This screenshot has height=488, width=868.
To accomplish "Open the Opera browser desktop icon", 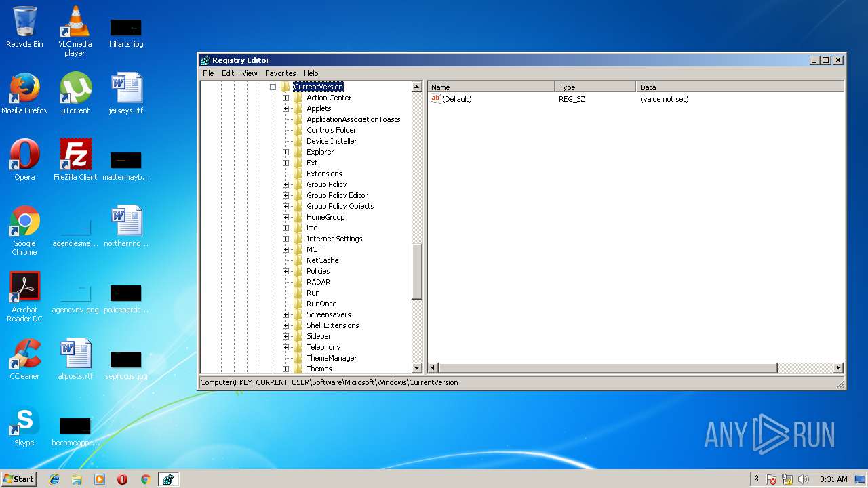I will pos(24,160).
